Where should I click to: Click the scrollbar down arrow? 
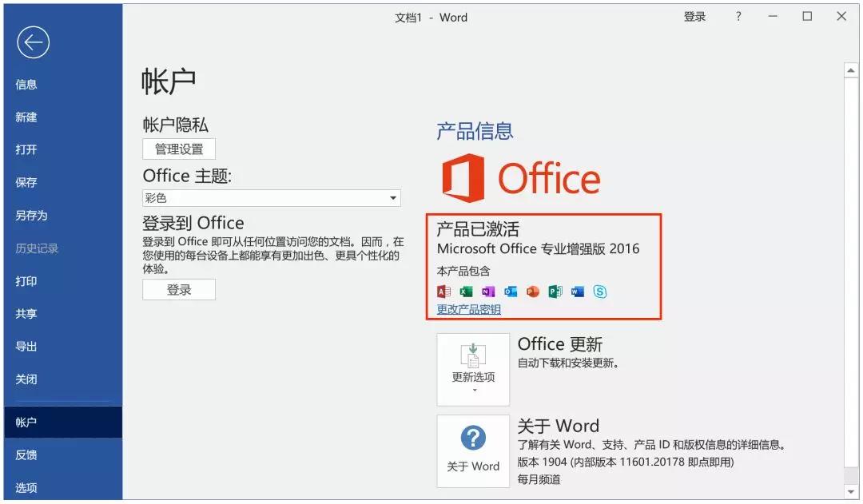[851, 491]
